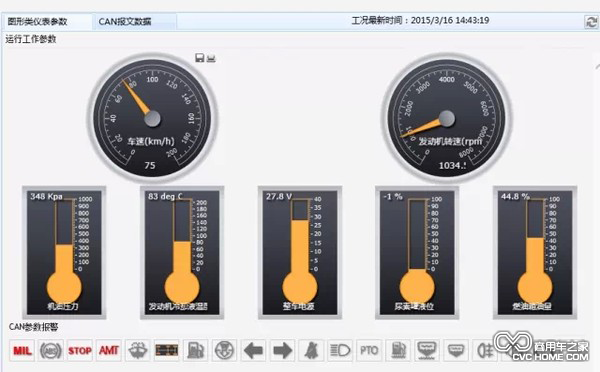Screen dimensions: 600x372
Task: Click the CAN参数报警 section heading
Action: tap(34, 327)
